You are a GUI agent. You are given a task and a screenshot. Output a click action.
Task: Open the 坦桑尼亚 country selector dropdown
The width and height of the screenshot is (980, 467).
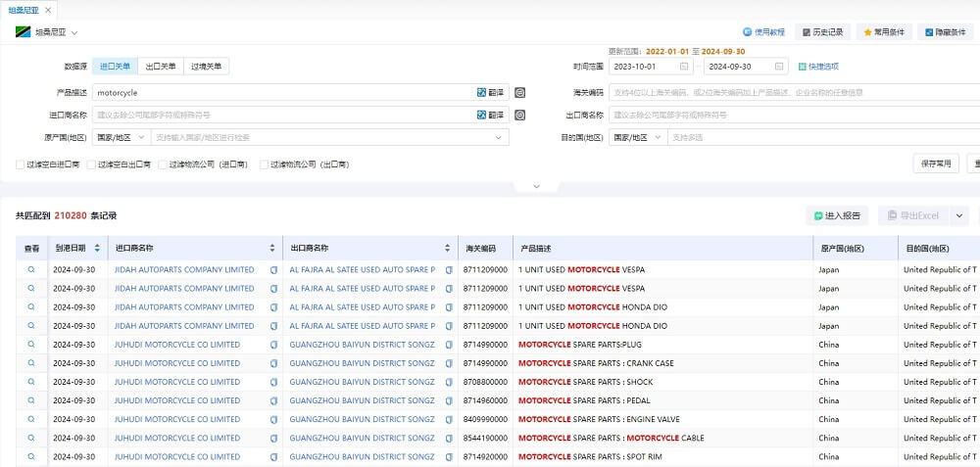coord(47,32)
